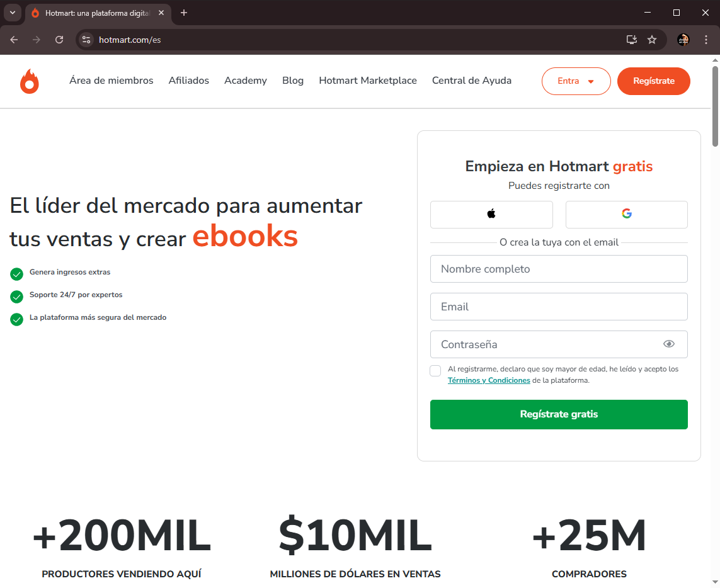Click 'MILLIONES DE DÓLARES EN VENTAS' label

(x=355, y=574)
